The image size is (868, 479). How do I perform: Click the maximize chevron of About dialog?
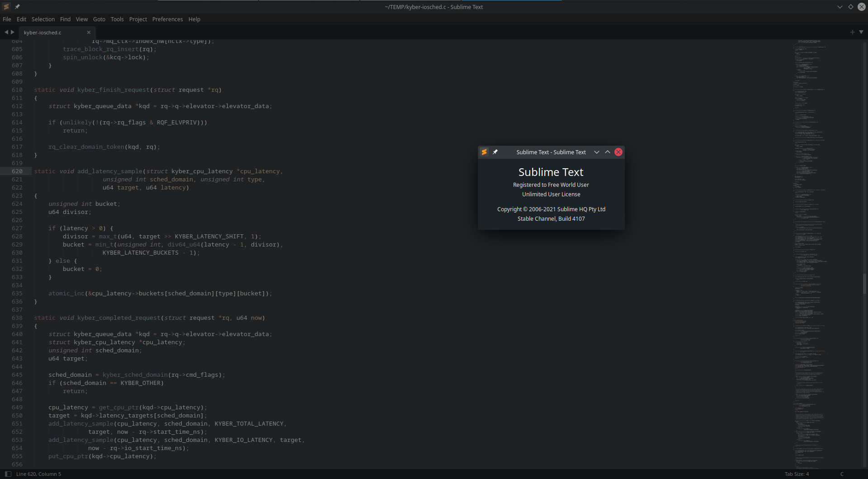click(608, 152)
